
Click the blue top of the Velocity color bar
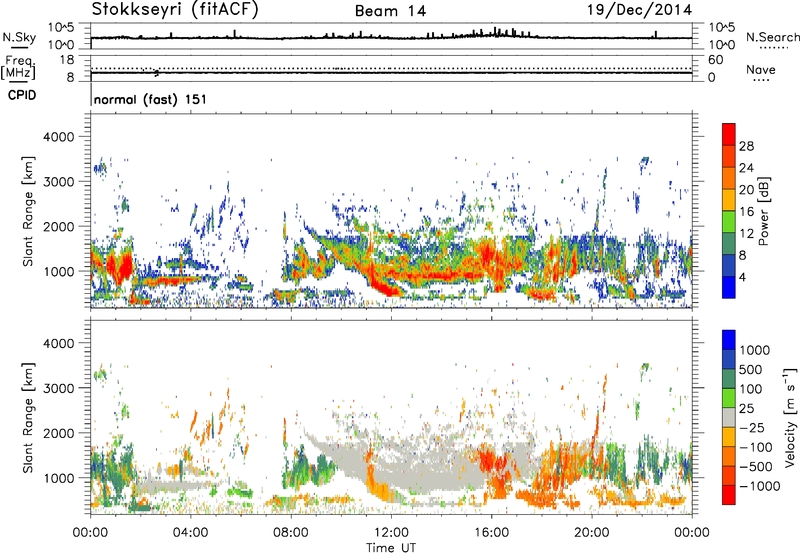click(x=729, y=340)
